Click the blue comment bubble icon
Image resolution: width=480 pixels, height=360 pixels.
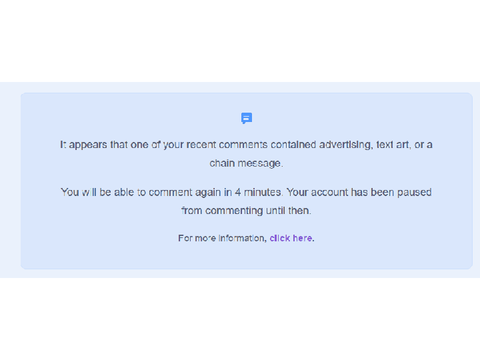point(247,118)
